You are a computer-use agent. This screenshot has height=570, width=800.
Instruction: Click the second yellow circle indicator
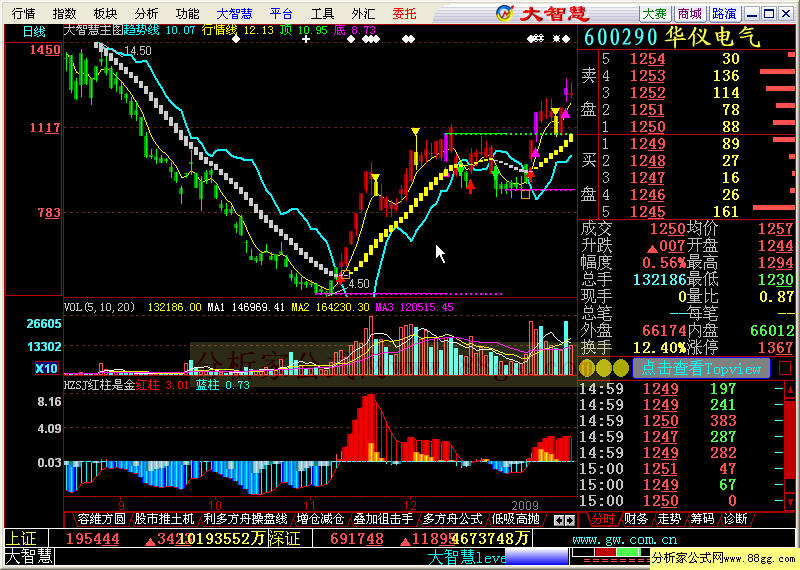pyautogui.click(x=604, y=368)
